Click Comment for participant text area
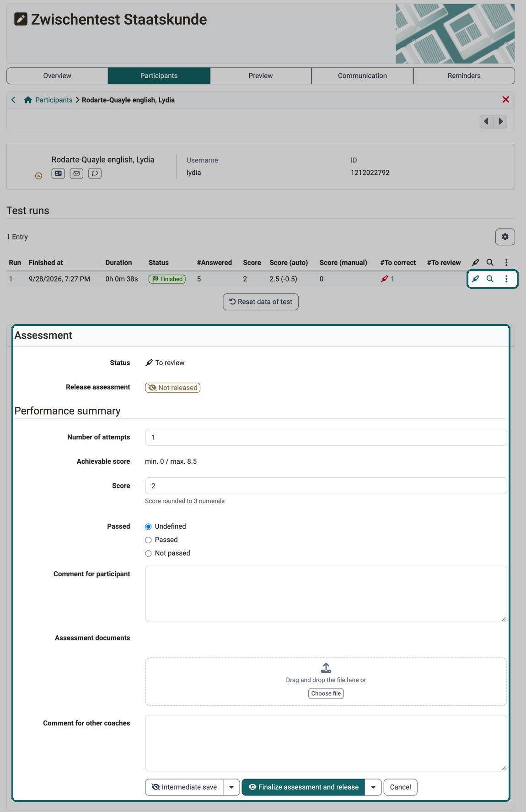 (326, 594)
